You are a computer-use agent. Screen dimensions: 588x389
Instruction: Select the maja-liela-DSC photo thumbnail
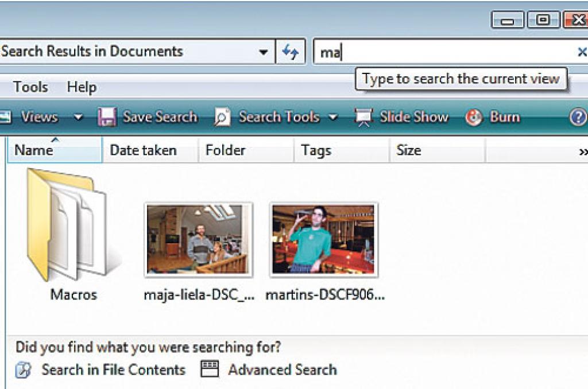[x=198, y=239]
